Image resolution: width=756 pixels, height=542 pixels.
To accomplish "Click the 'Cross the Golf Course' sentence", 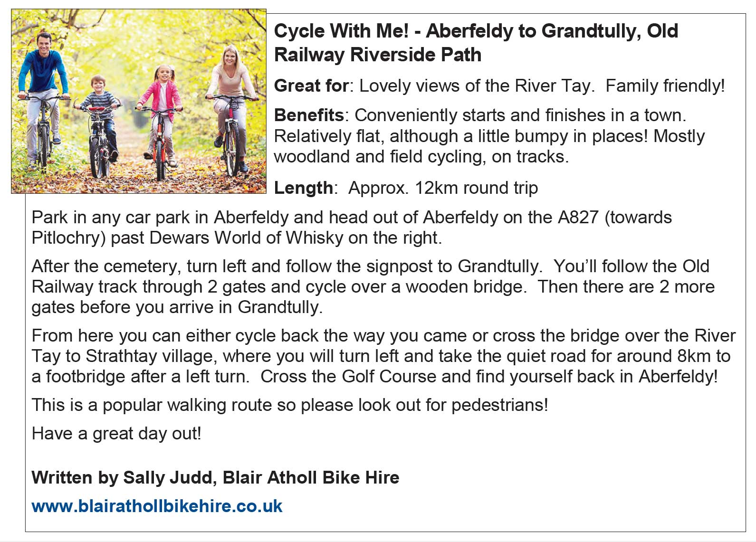I will 489,377.
